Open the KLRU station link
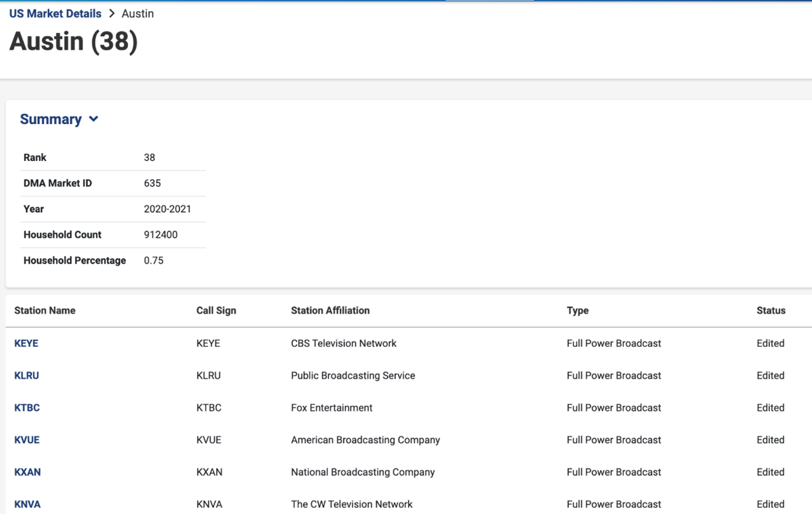This screenshot has height=514, width=812. (26, 376)
